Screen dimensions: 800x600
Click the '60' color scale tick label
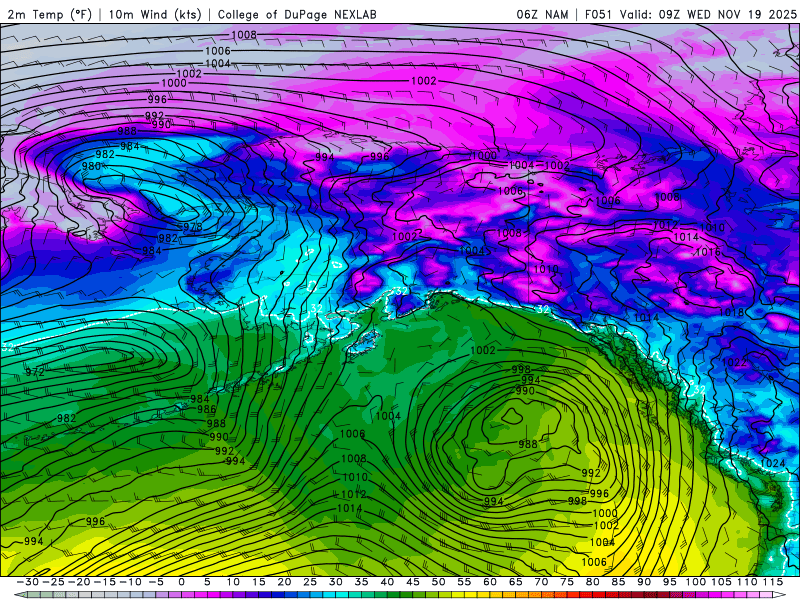490,582
